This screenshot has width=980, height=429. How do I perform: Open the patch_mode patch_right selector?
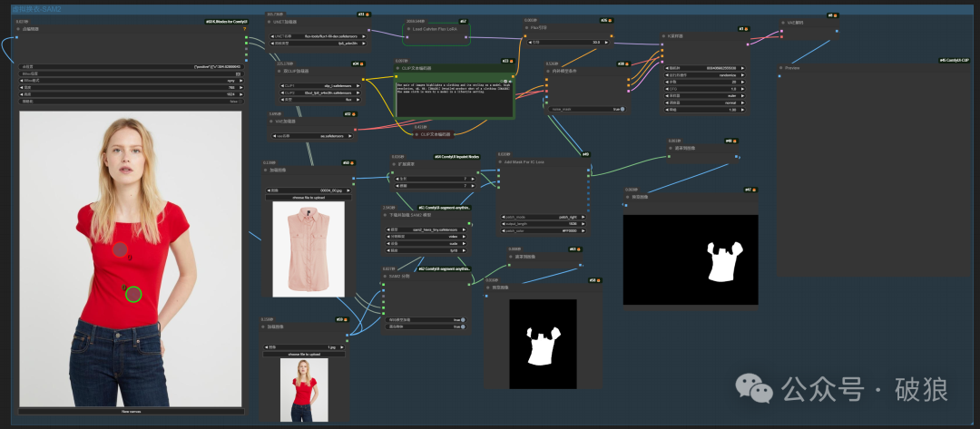[x=544, y=218]
